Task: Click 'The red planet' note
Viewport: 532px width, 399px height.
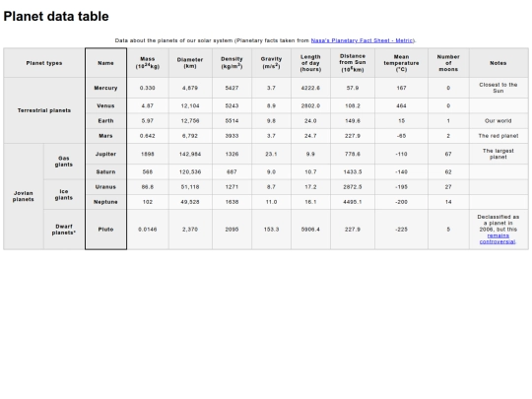Action: click(x=499, y=136)
